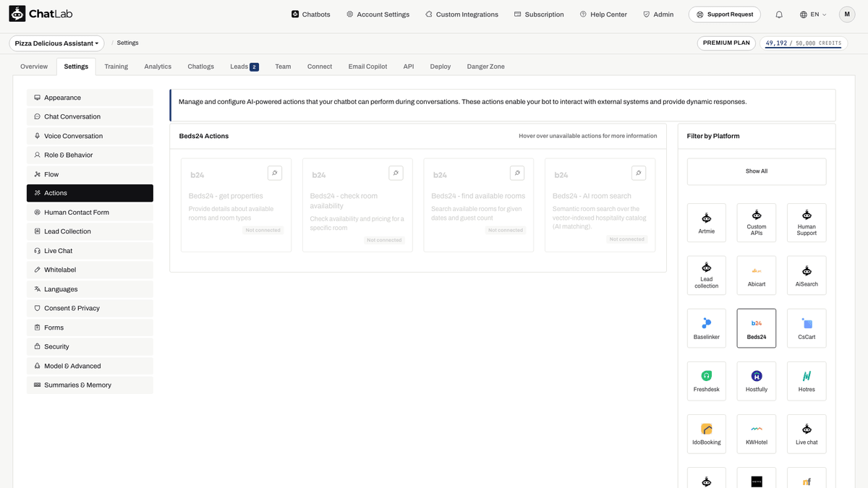Click the ChatLab robot logo
Image resolution: width=868 pixels, height=488 pixels.
17,14
